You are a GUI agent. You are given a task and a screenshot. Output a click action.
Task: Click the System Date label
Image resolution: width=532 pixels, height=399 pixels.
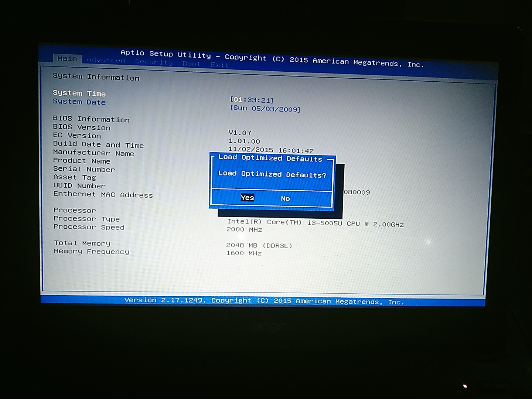(x=79, y=102)
